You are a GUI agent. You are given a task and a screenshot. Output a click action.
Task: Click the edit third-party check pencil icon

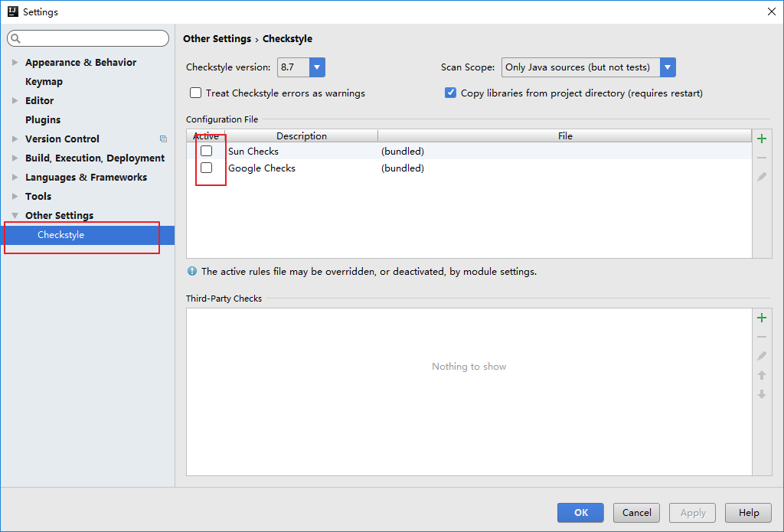(x=762, y=356)
